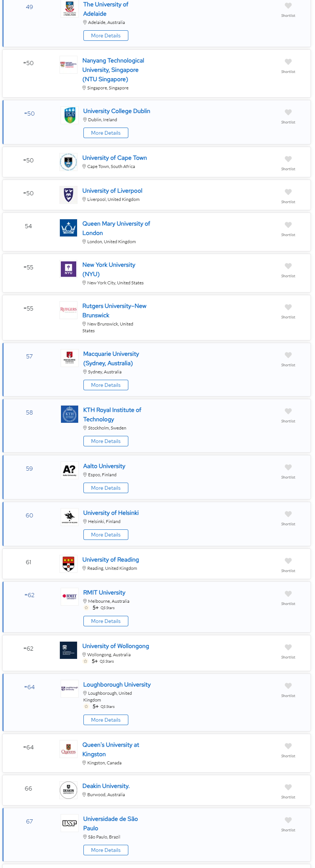Shortlist University of Adelaide heart icon
This screenshot has height=868, width=315.
288,6
